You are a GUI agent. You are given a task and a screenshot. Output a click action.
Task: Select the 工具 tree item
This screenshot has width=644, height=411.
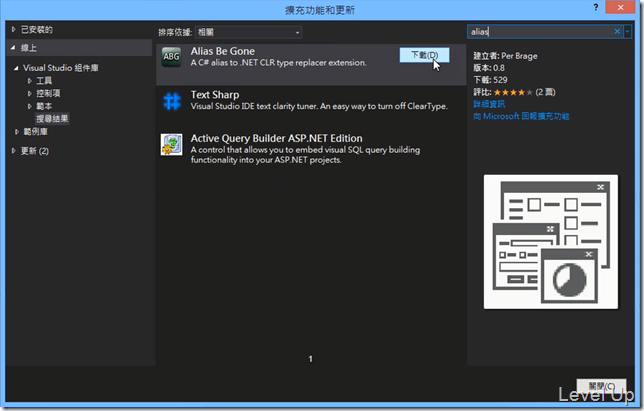tap(44, 80)
